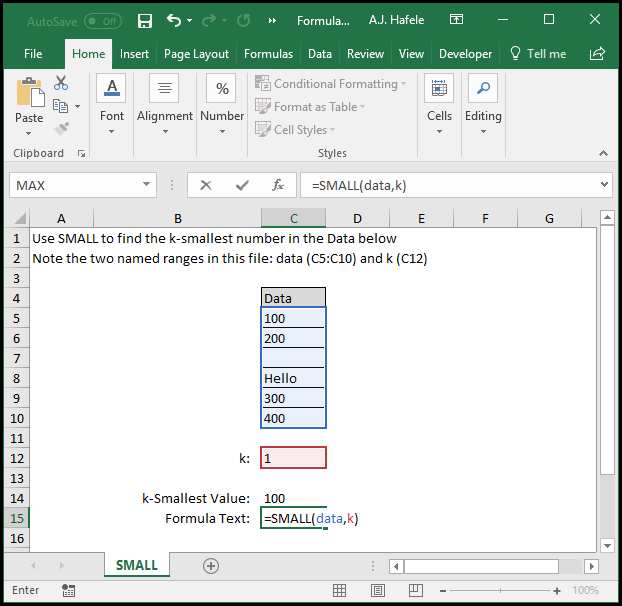
Task: Open the Paste options dropdown arrow
Action: 28,134
